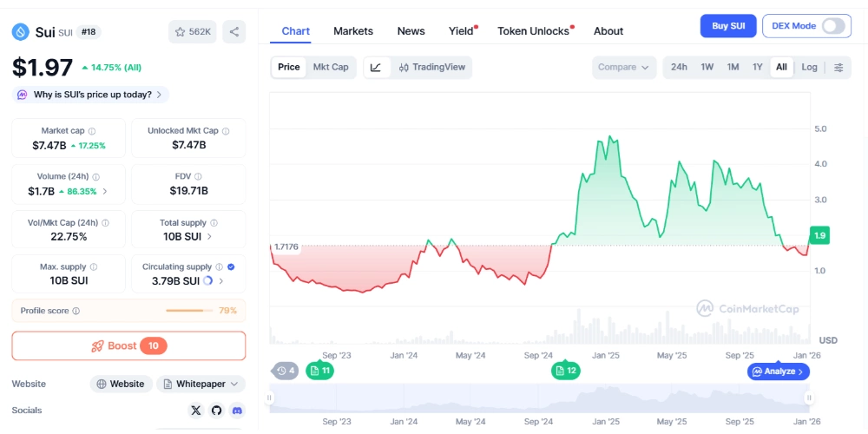This screenshot has height=434, width=868.
Task: Open the Token Unlocks tab
Action: pyautogui.click(x=535, y=31)
